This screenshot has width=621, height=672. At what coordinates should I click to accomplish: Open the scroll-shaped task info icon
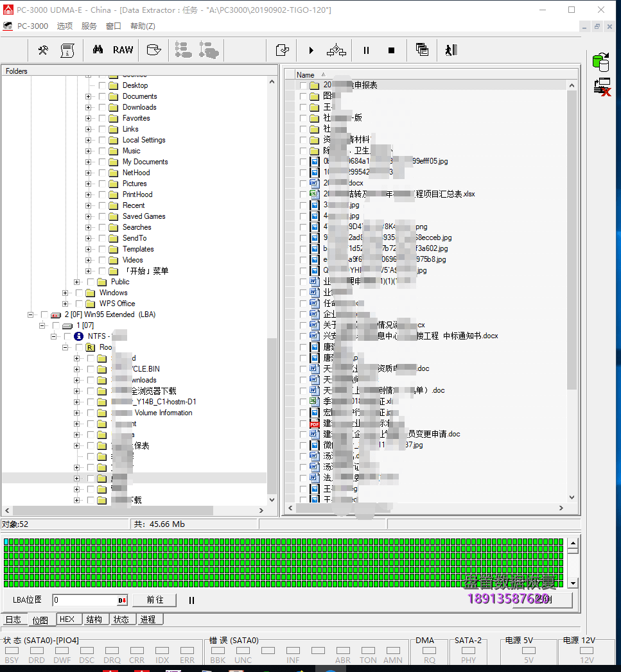pos(67,51)
